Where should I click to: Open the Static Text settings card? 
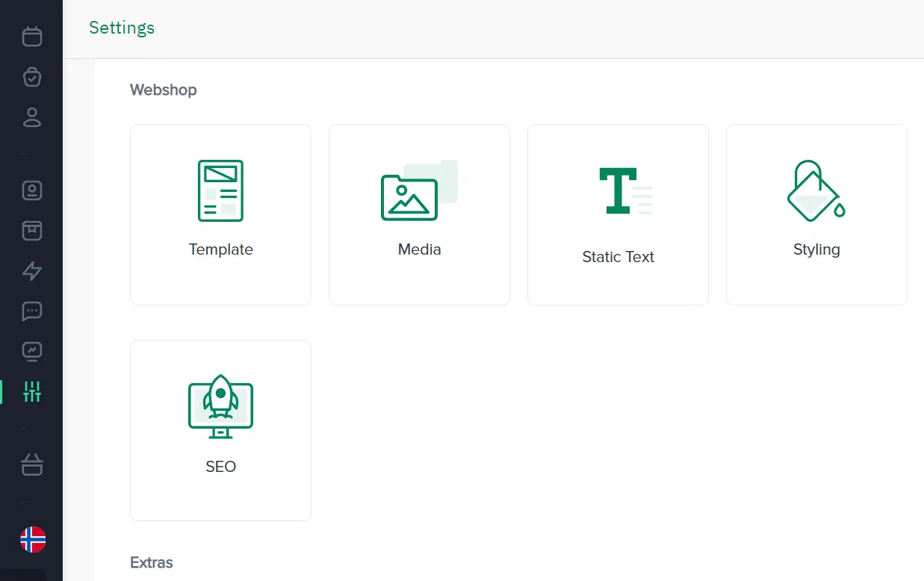point(618,215)
